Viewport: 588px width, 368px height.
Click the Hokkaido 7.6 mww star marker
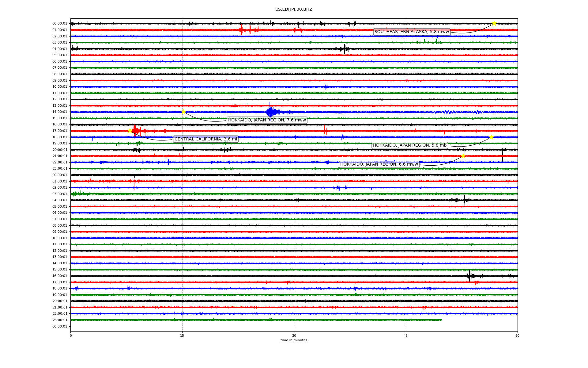(x=183, y=112)
